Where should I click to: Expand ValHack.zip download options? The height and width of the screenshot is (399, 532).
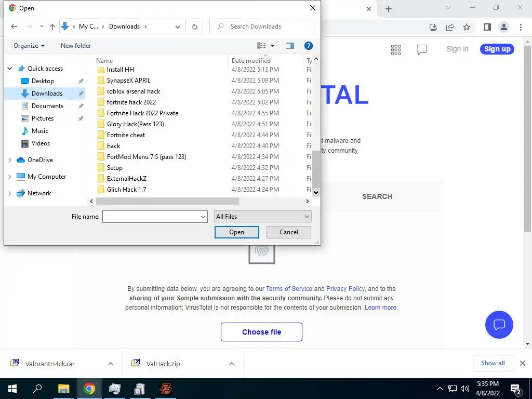232,364
